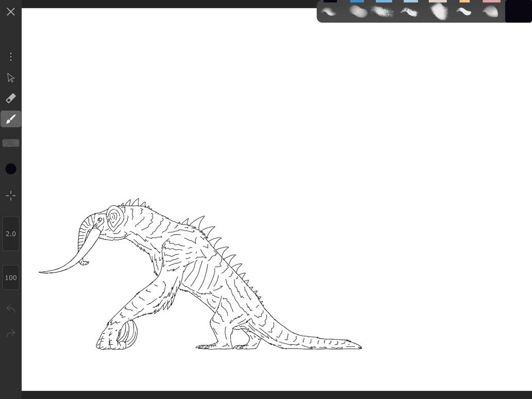Open the three-dot more options menu
Image resolution: width=532 pixels, height=399 pixels.
tap(11, 57)
